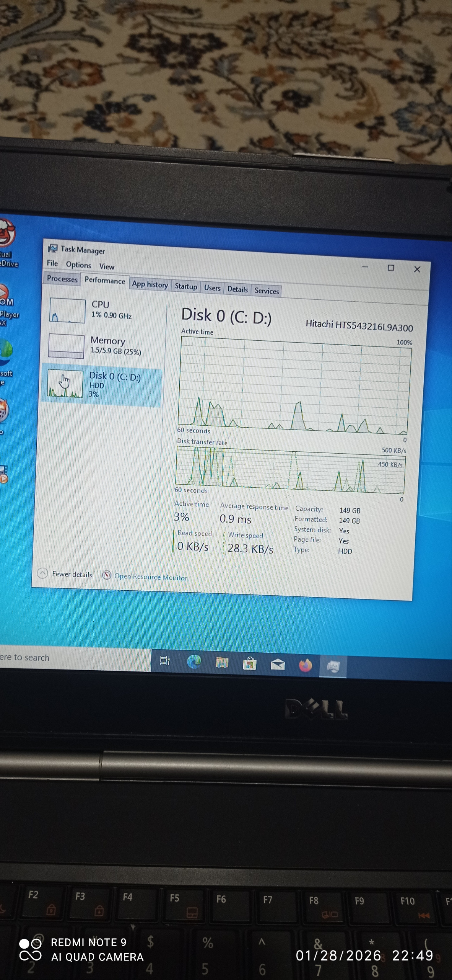Viewport: 452px width, 980px height.
Task: Open the File menu
Action: (52, 263)
